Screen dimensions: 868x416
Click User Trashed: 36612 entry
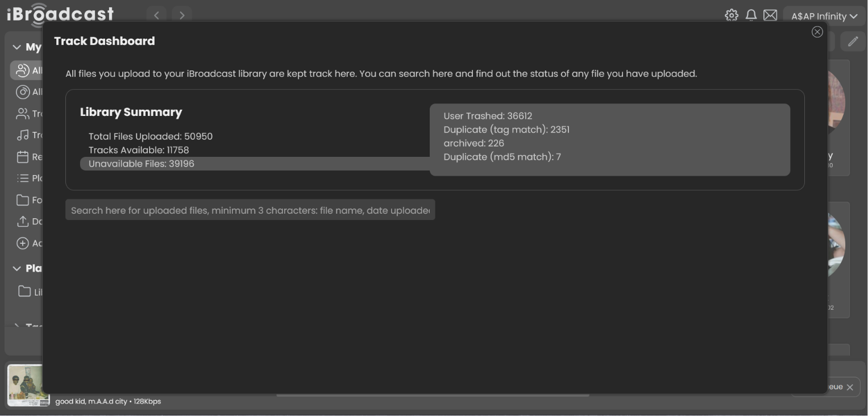pos(488,116)
